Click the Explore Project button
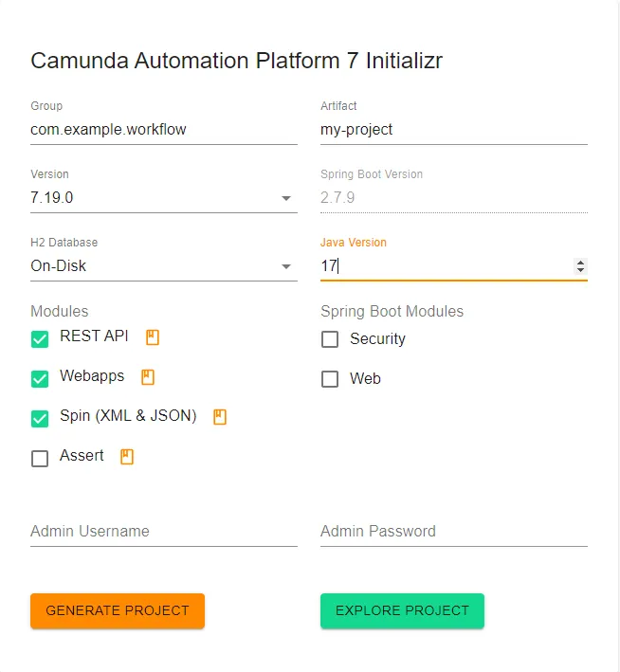Image resolution: width=620 pixels, height=672 pixels. click(x=402, y=610)
